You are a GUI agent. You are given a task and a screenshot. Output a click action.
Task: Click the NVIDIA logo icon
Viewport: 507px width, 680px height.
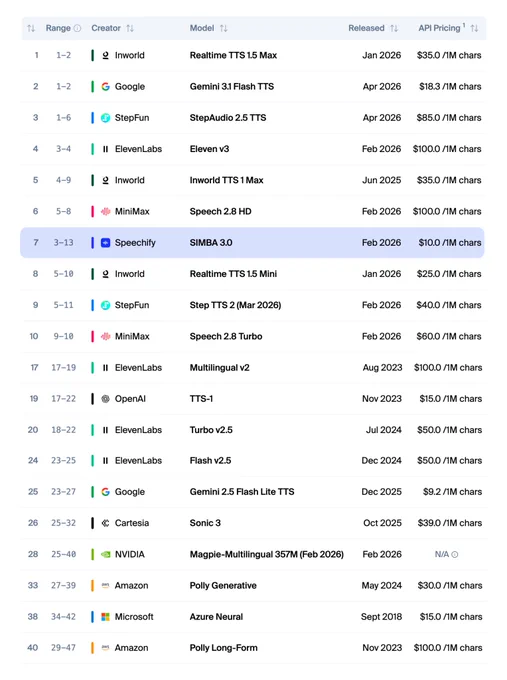pos(105,554)
